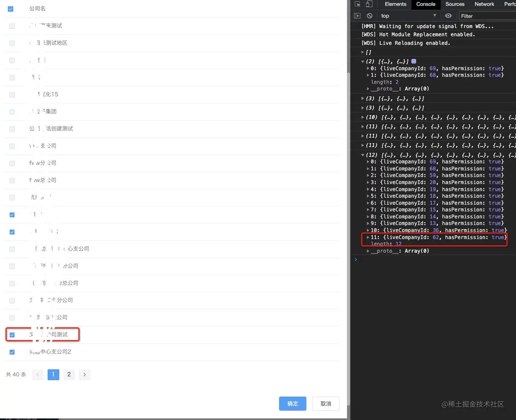The height and width of the screenshot is (420, 516).
Task: Uncheck the row ending in 中心支公司2
Action: pos(12,352)
